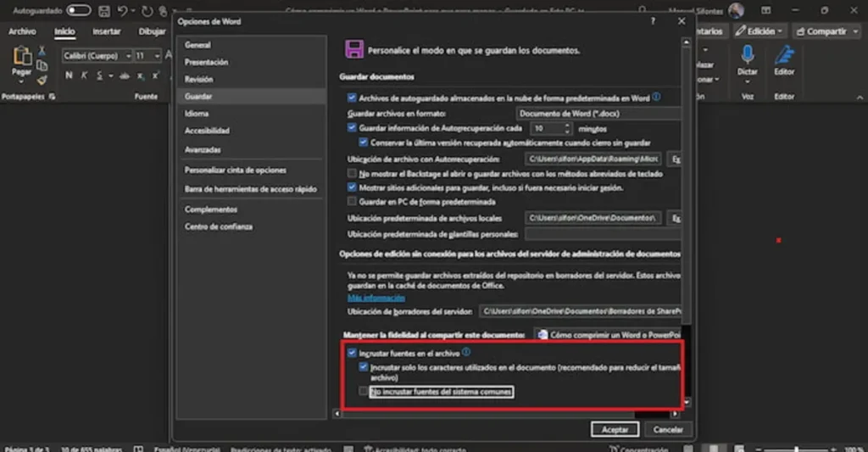
Task: Check 'No incrustar fuentes del sistema comunes'
Action: (363, 392)
